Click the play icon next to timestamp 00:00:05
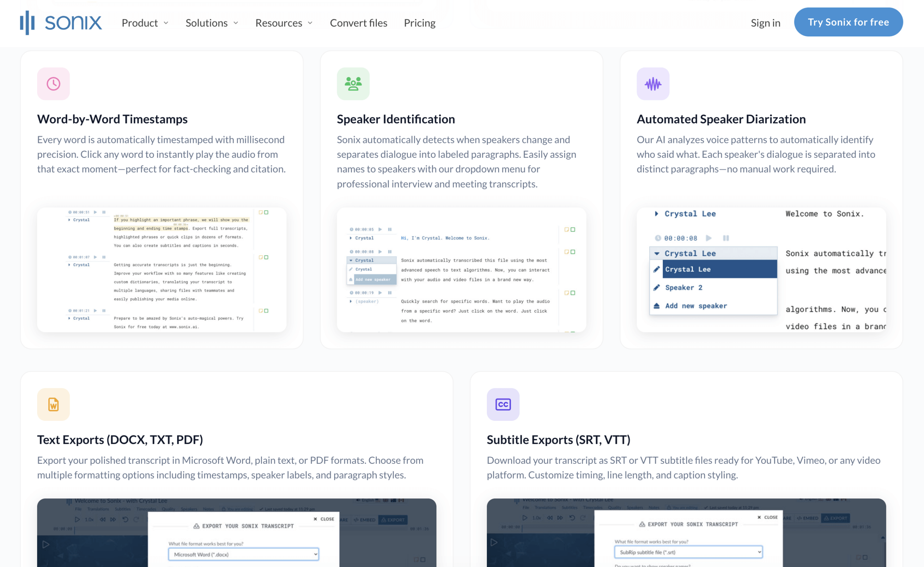The width and height of the screenshot is (924, 567). coord(380,230)
